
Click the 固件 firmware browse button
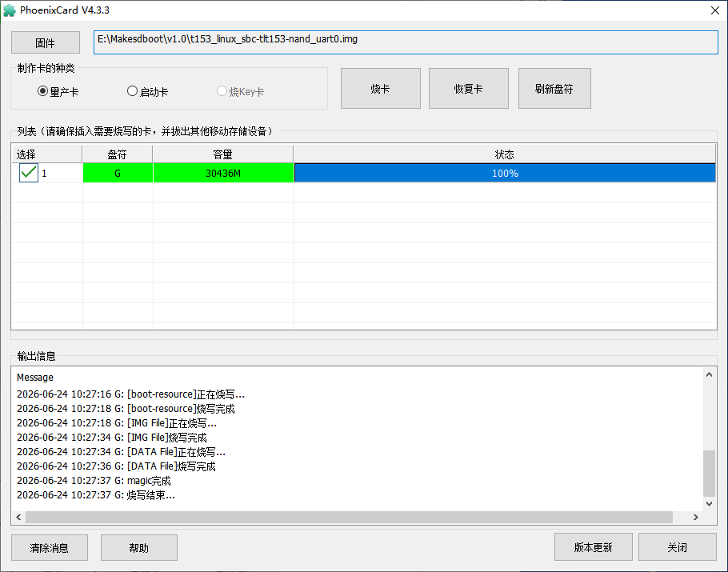click(x=46, y=42)
